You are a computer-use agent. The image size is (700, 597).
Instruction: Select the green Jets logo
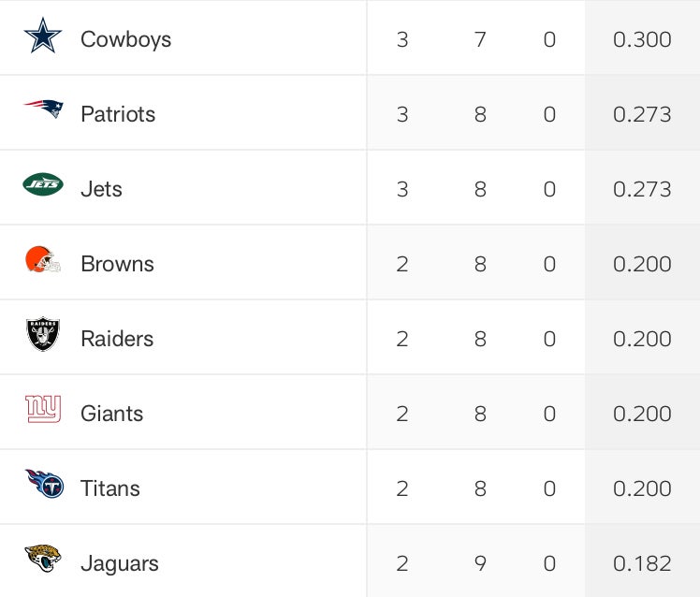43,185
